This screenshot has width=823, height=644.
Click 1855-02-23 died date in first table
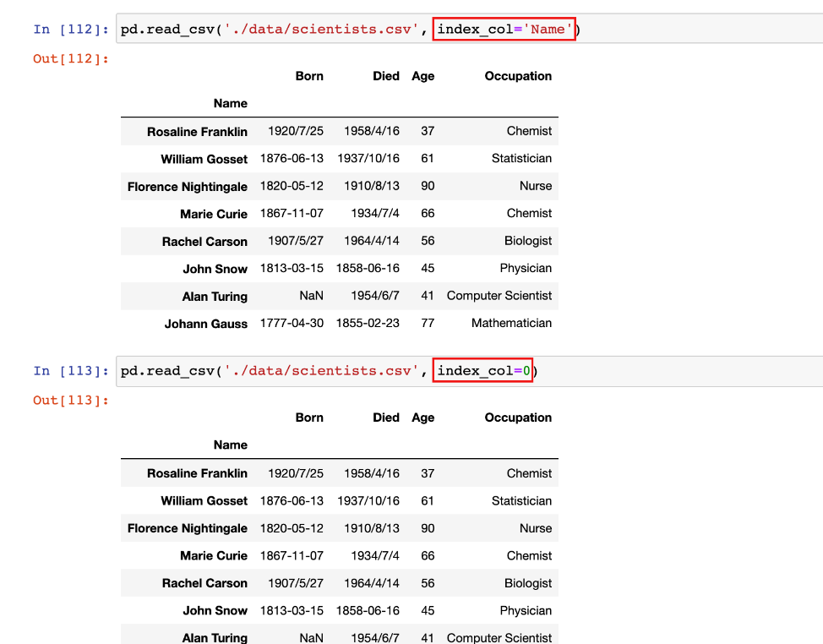tap(368, 323)
